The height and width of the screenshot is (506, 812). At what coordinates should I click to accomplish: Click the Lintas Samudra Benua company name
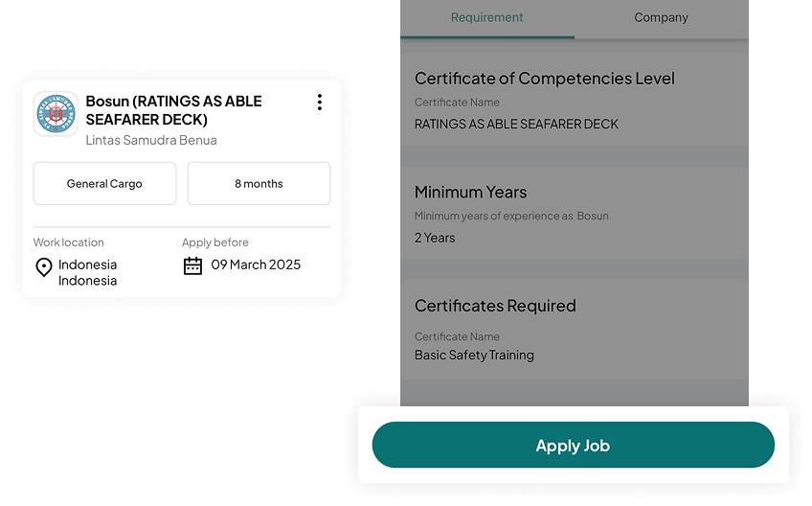click(151, 140)
